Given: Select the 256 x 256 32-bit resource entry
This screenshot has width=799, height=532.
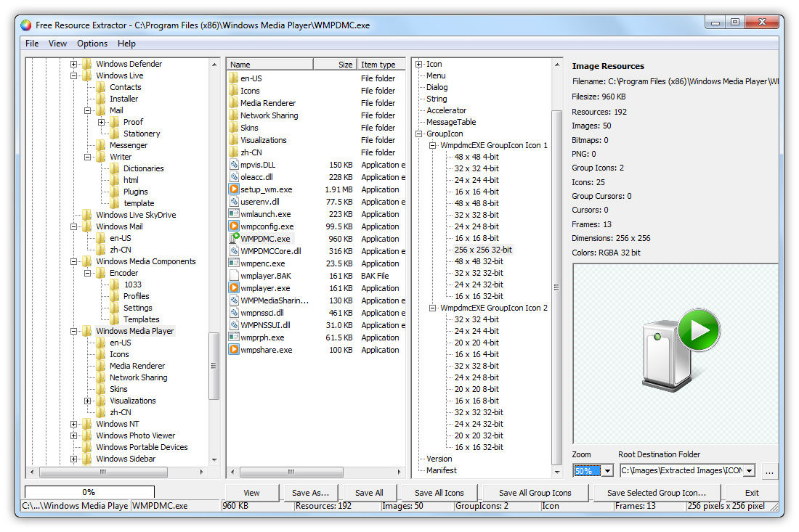Looking at the screenshot, I should [483, 250].
